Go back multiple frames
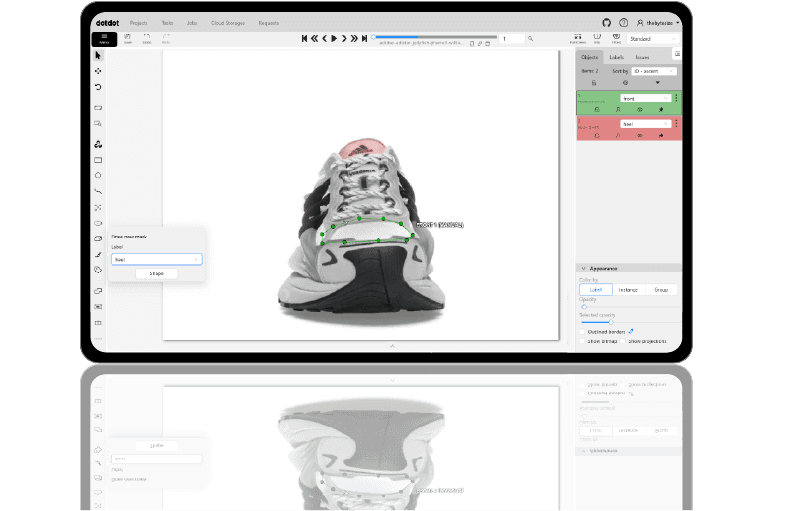Screen dimensions: 785x511 314,39
